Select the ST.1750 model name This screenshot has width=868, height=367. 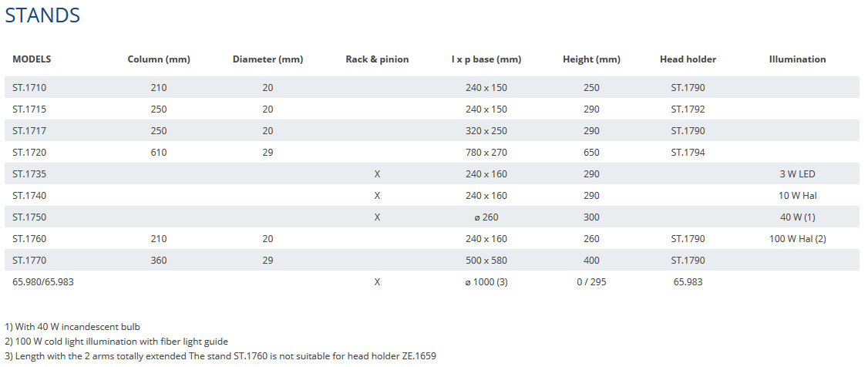(x=29, y=217)
